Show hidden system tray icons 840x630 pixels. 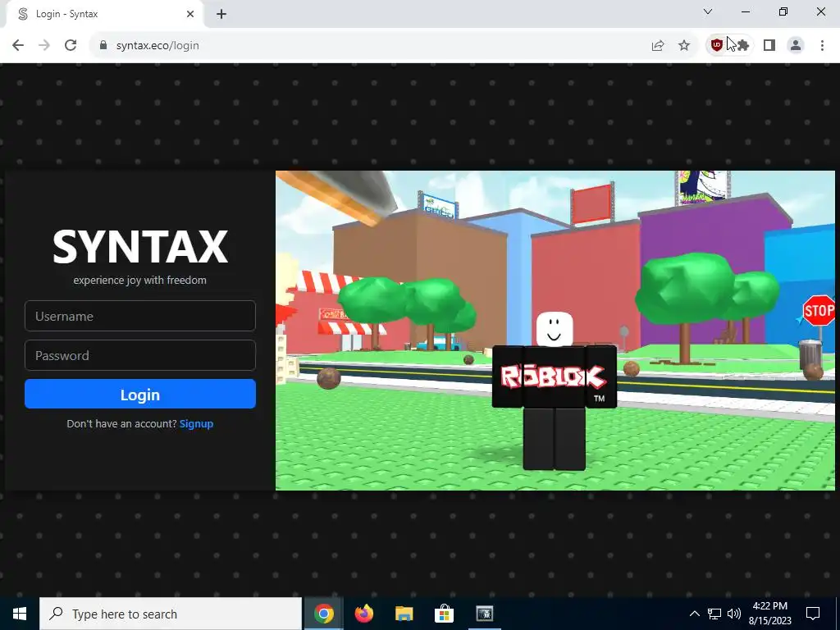click(694, 614)
